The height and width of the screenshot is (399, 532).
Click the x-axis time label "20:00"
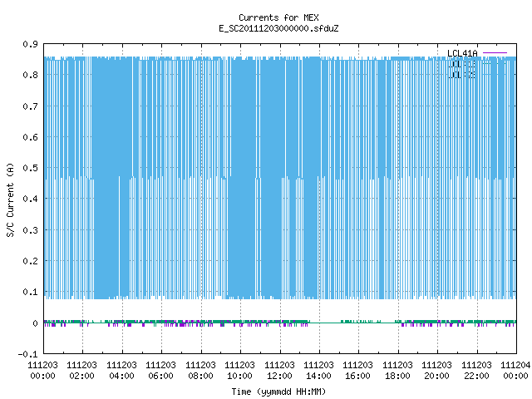coord(436,376)
